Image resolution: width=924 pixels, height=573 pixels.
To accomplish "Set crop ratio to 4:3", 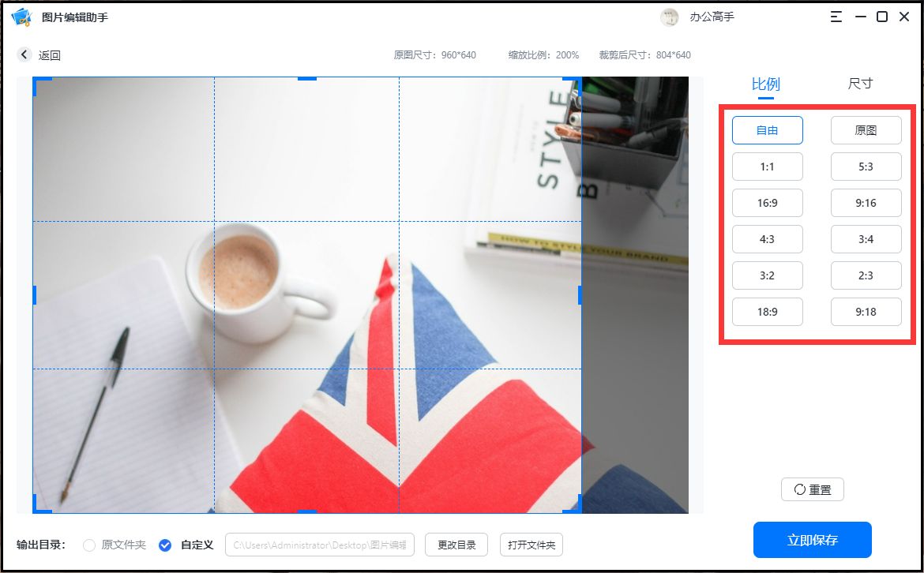I will tap(767, 239).
